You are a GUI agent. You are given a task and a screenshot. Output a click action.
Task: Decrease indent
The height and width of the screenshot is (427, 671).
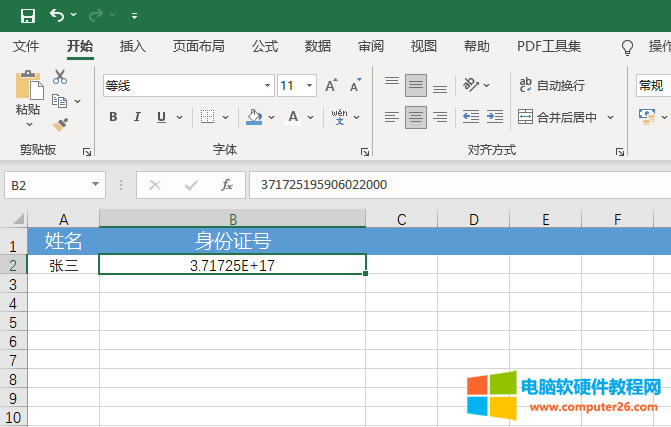471,116
